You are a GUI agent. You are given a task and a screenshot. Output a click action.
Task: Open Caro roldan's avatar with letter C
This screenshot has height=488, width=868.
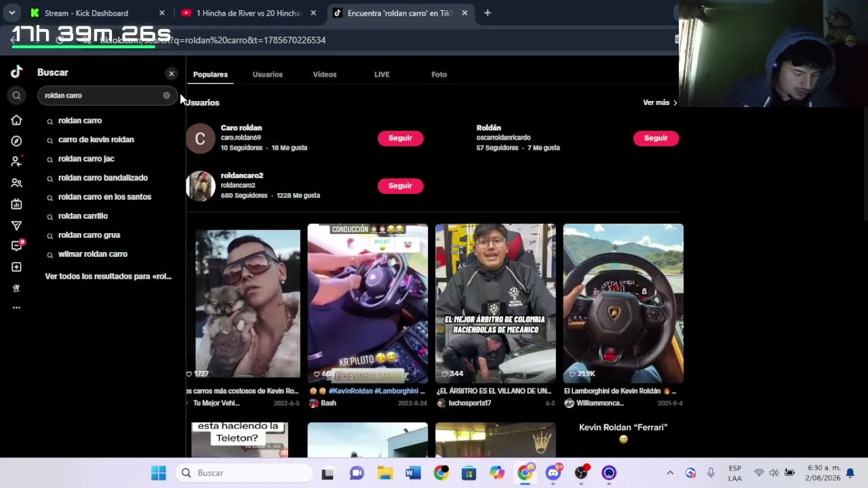click(x=200, y=138)
